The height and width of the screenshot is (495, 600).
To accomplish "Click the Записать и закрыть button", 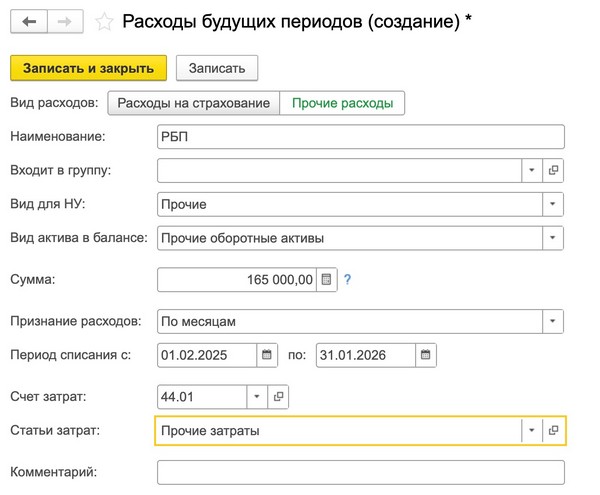I will (88, 68).
